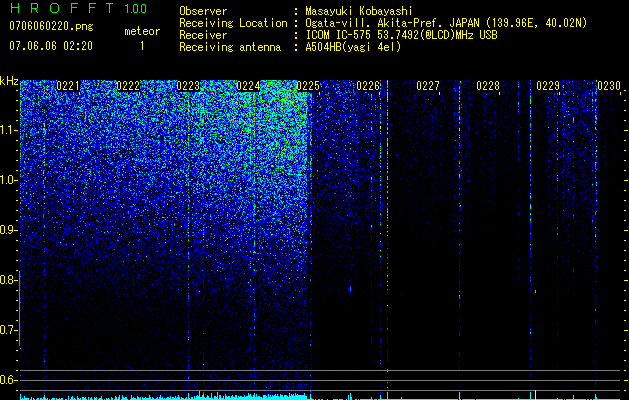Click the 0.8 frequency axis label
The height and width of the screenshot is (400, 629).
[9, 280]
